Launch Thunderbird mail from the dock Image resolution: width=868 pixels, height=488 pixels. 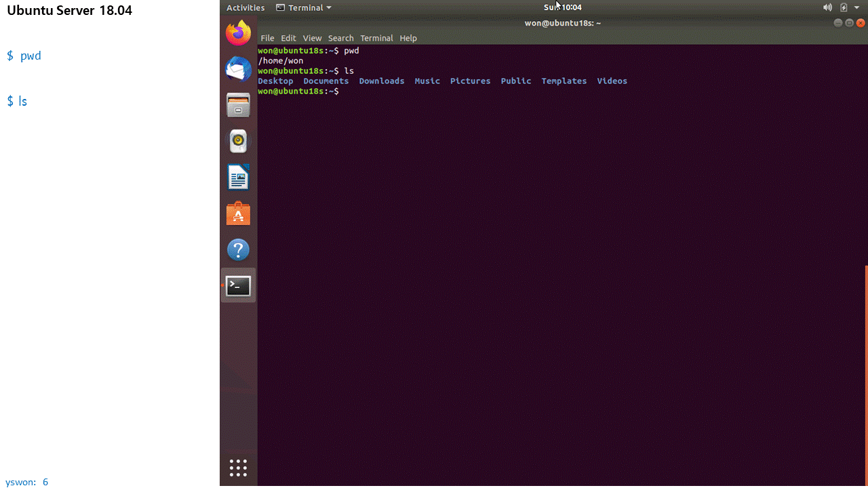tap(238, 68)
